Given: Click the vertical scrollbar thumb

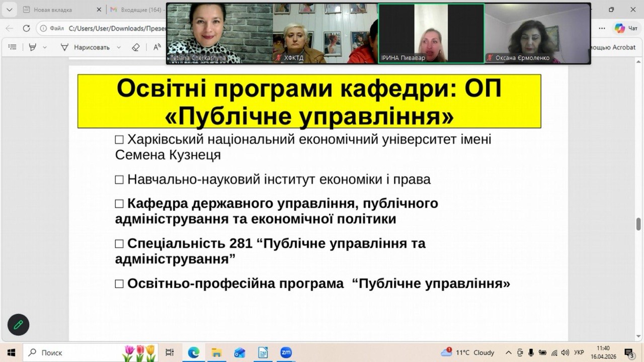Looking at the screenshot, I should 638,224.
